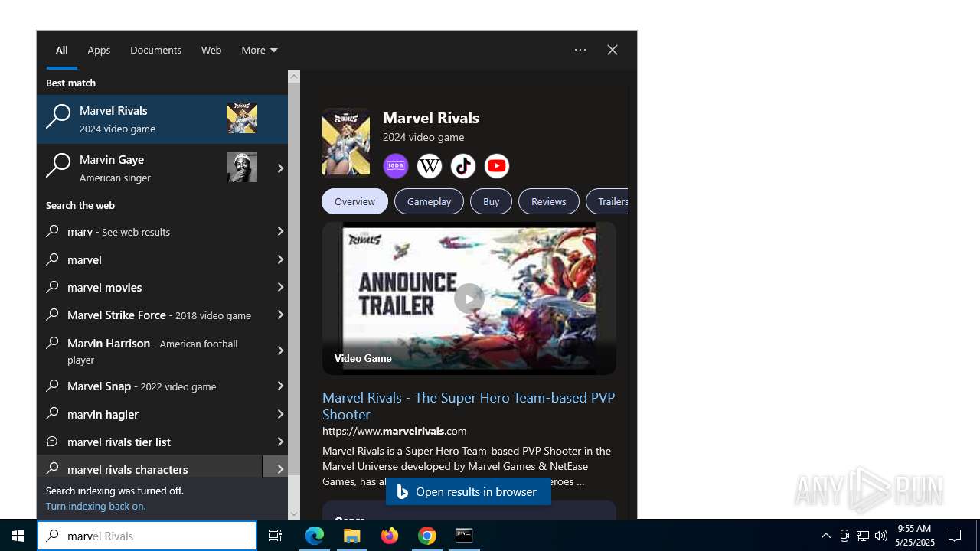Open the More dropdown menu
980x551 pixels.
(x=260, y=50)
